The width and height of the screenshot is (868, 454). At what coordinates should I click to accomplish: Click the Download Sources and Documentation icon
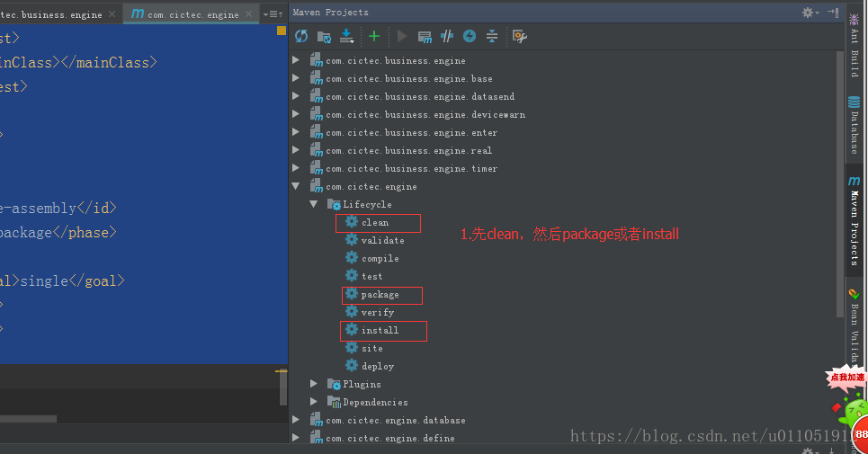coord(346,37)
